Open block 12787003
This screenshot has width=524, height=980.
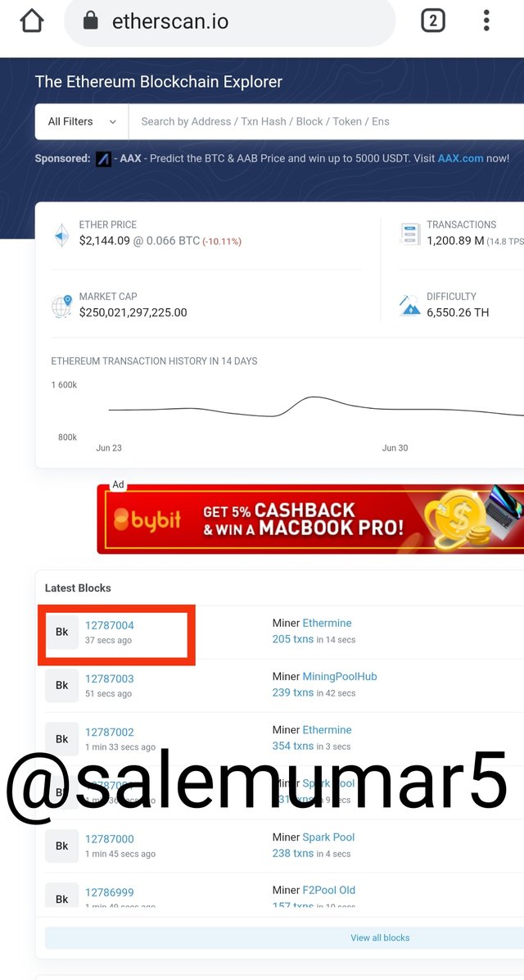(109, 678)
